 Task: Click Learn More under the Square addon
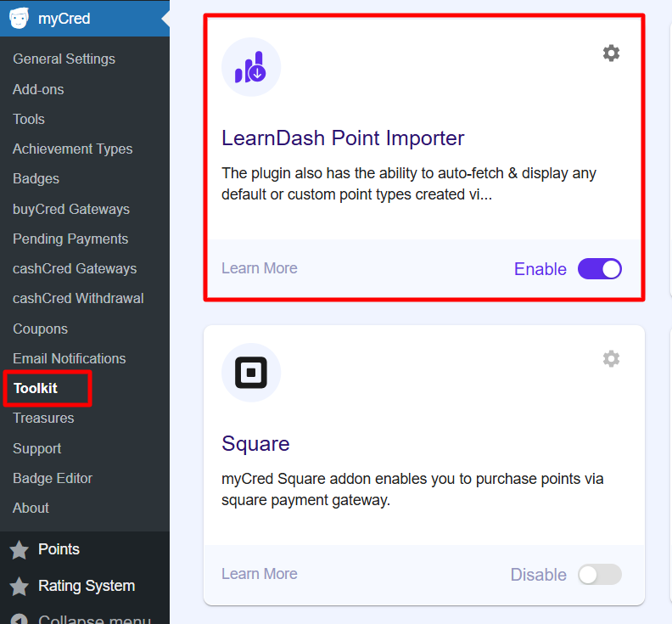259,574
